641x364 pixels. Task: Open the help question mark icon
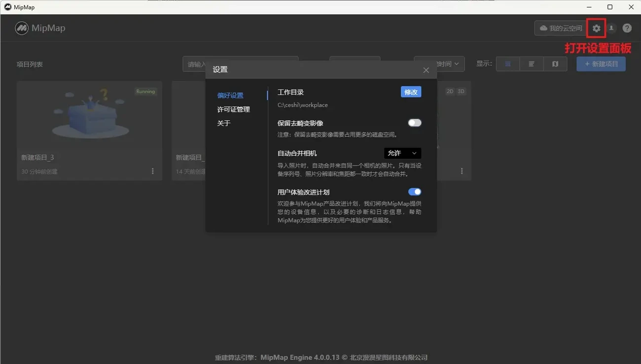(627, 29)
